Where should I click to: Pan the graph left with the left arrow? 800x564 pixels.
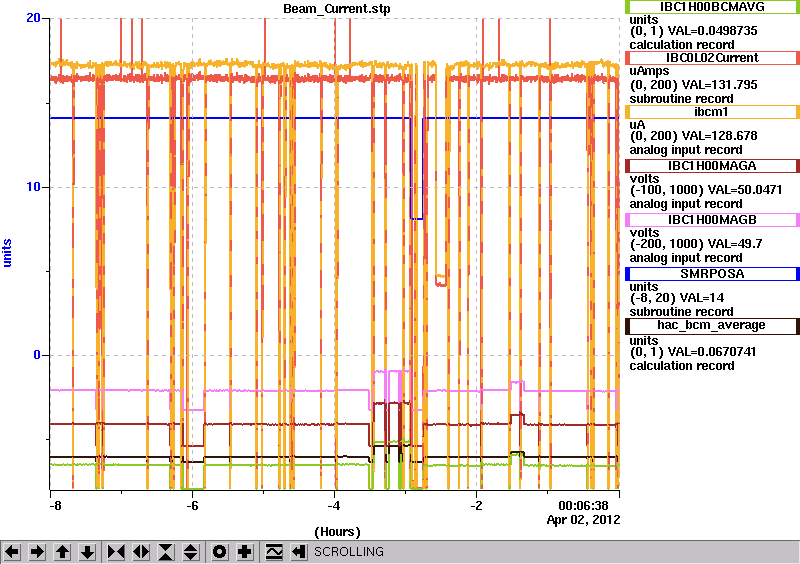pos(12,552)
